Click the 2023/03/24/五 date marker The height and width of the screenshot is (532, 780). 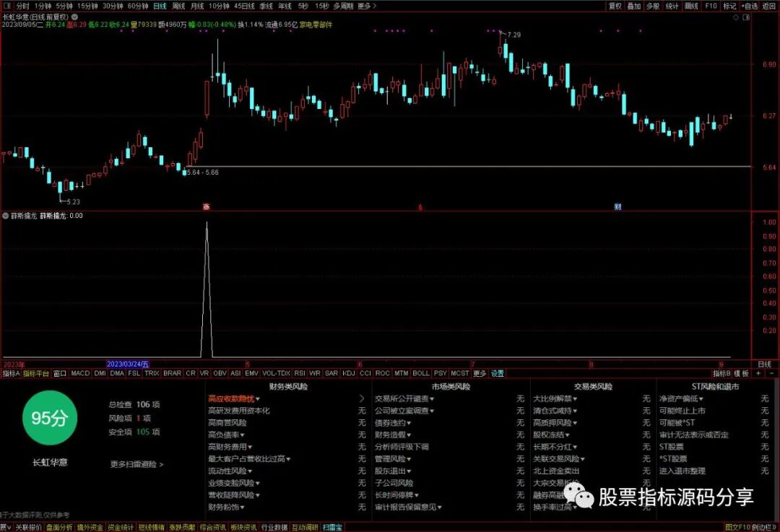[128, 365]
